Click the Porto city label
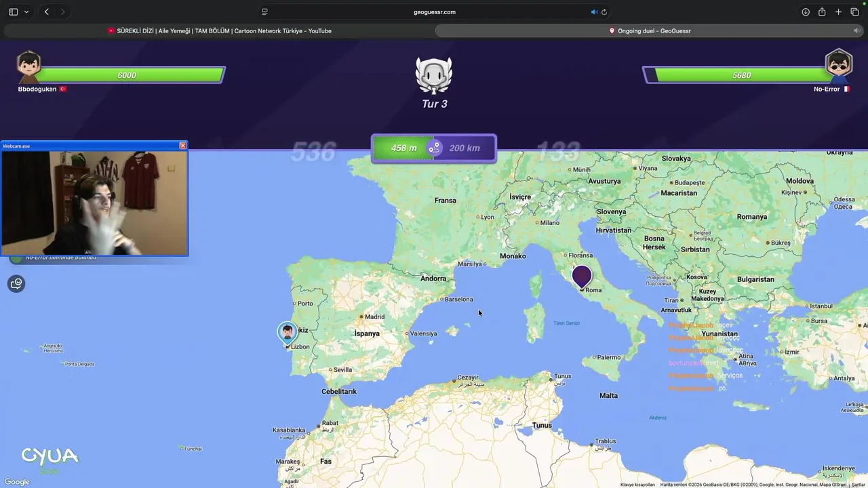The height and width of the screenshot is (488, 868). click(305, 303)
